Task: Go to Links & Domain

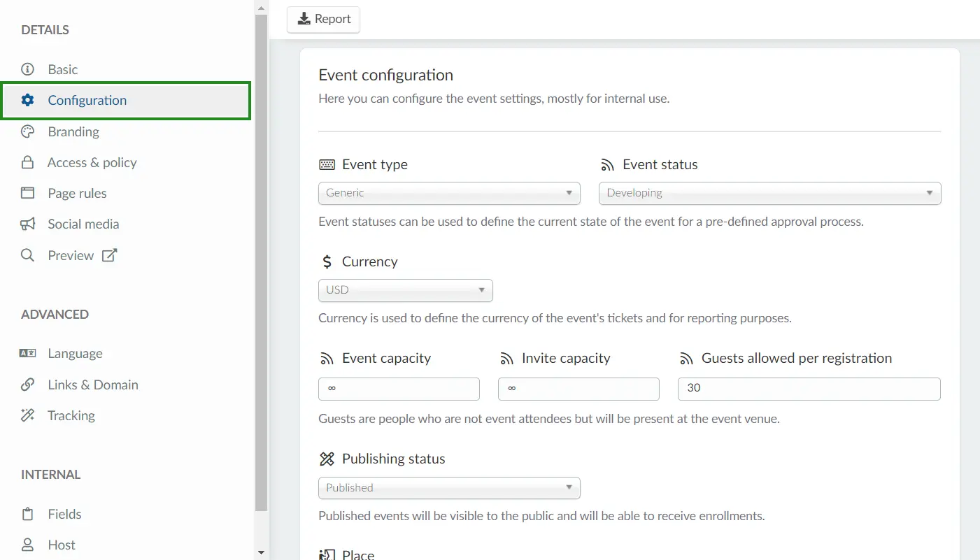Action: (x=92, y=385)
